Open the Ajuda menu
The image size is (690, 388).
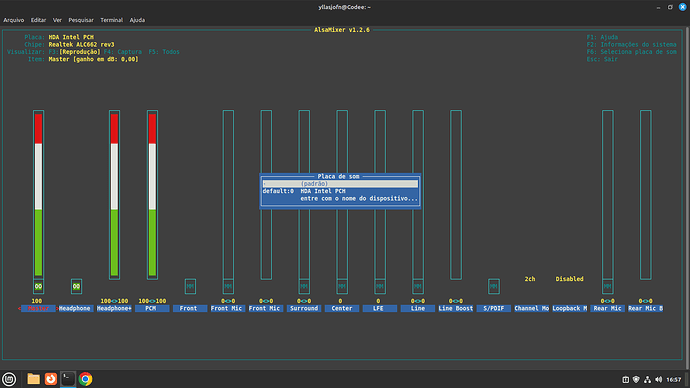click(137, 20)
